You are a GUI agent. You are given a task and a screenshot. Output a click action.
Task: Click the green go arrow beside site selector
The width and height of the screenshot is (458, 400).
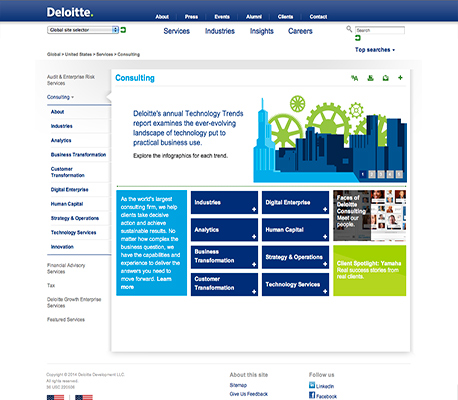(x=123, y=30)
